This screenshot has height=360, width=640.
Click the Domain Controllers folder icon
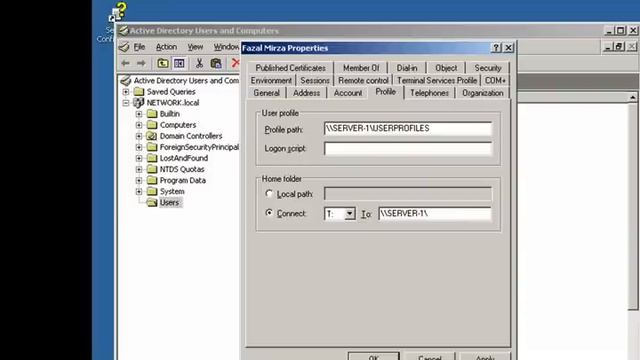tap(152, 136)
